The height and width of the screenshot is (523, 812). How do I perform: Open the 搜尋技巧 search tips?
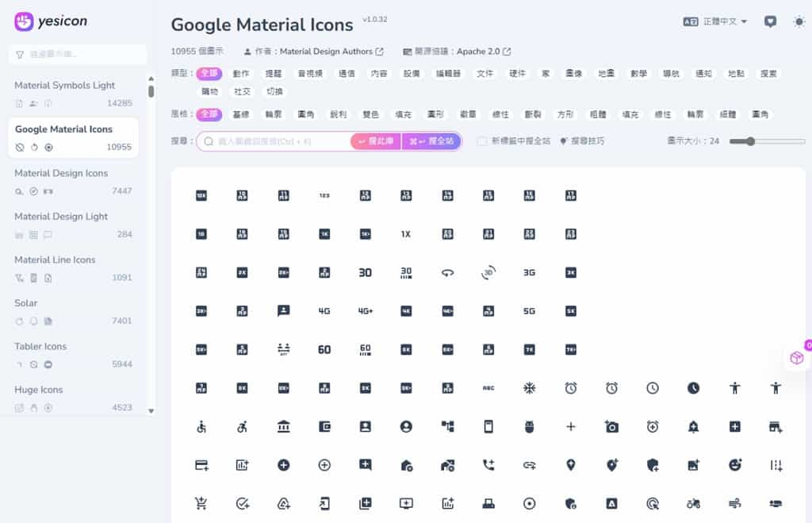[582, 141]
